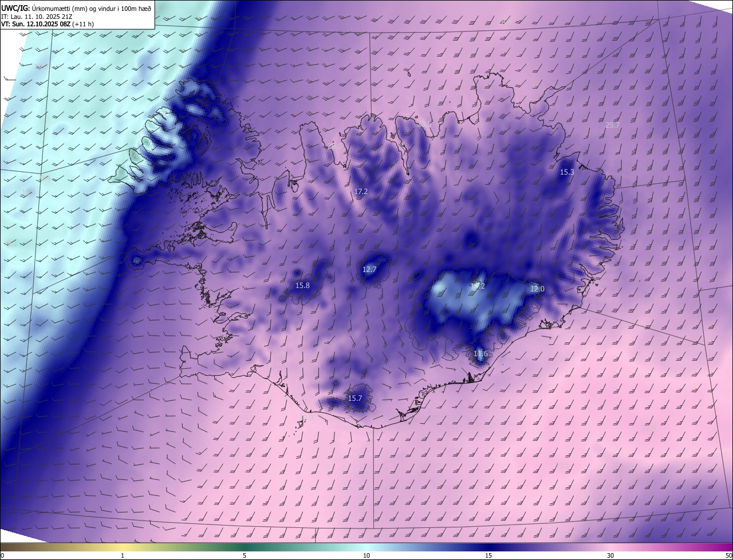The width and height of the screenshot is (733, 560).
Task: Click the color bar tick labeled 1
Action: point(123,555)
